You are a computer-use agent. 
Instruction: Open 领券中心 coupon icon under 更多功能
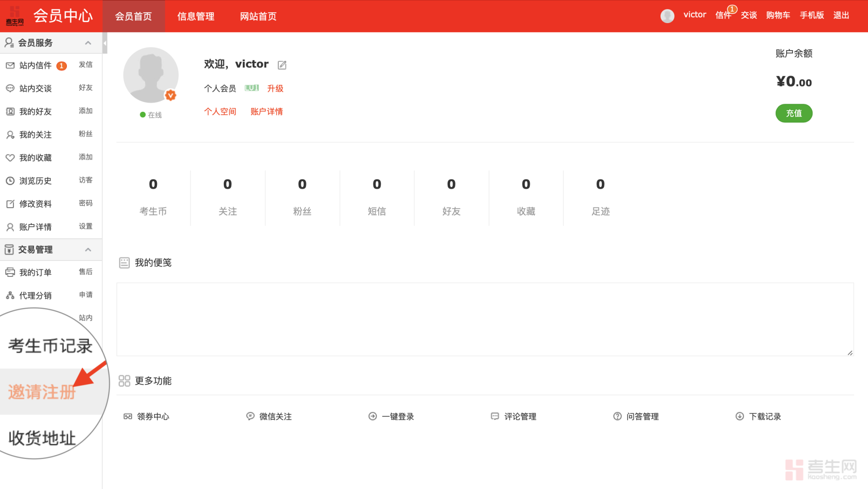[128, 417]
